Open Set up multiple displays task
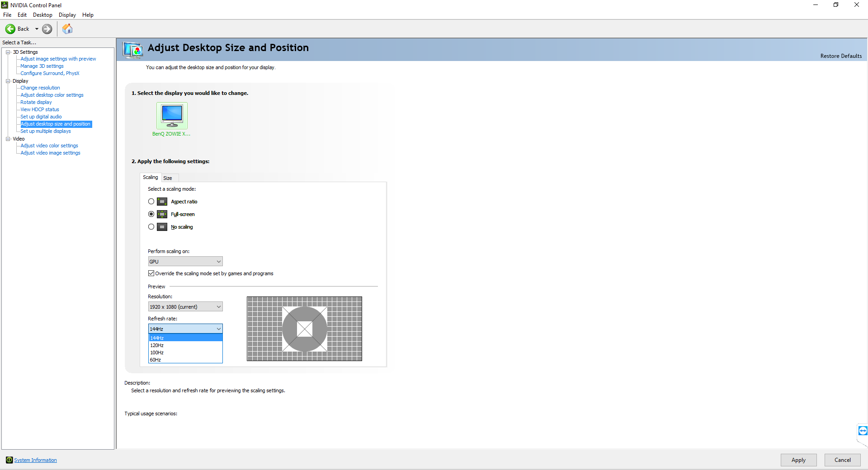The width and height of the screenshot is (868, 470). 46,131
